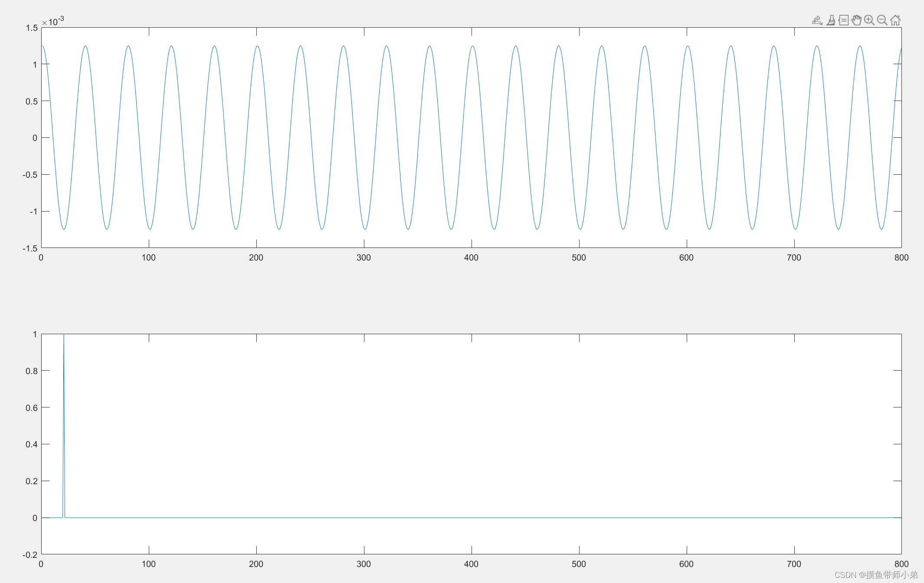Select upper plot x-axis label 800
This screenshot has height=583, width=924.
point(901,257)
